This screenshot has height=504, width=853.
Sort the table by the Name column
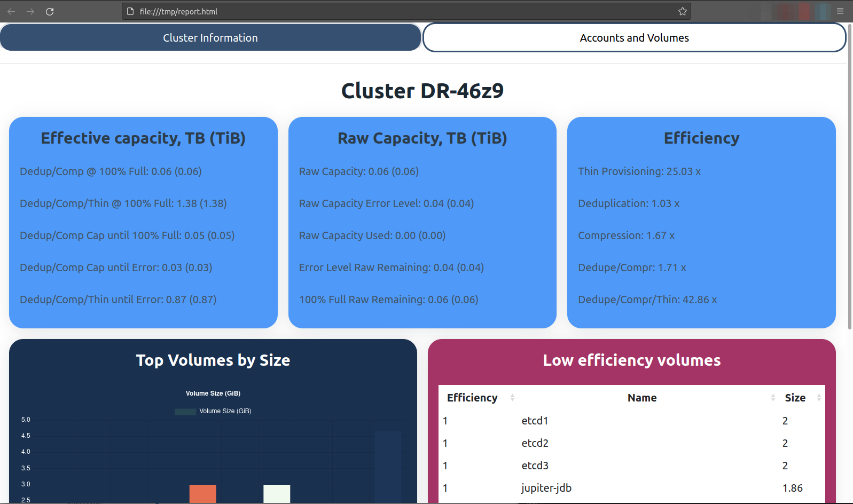pos(642,398)
